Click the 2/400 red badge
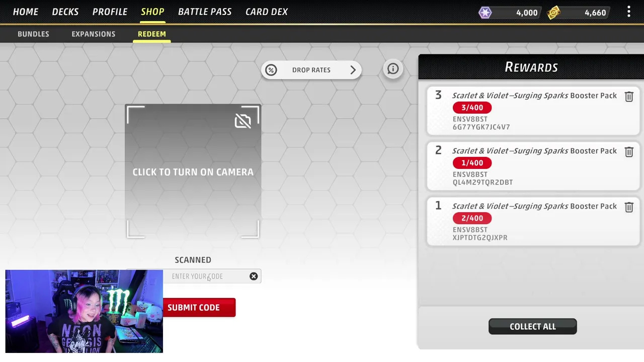The width and height of the screenshot is (644, 362). click(x=472, y=218)
